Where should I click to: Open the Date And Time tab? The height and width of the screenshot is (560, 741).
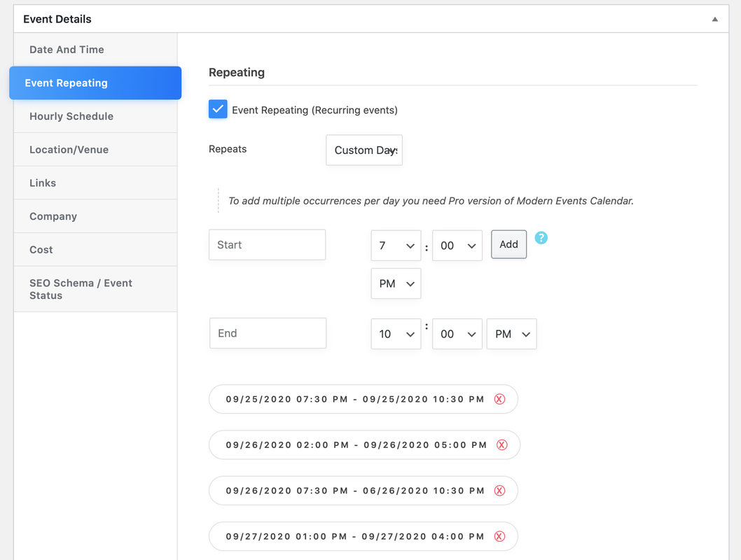(x=95, y=50)
